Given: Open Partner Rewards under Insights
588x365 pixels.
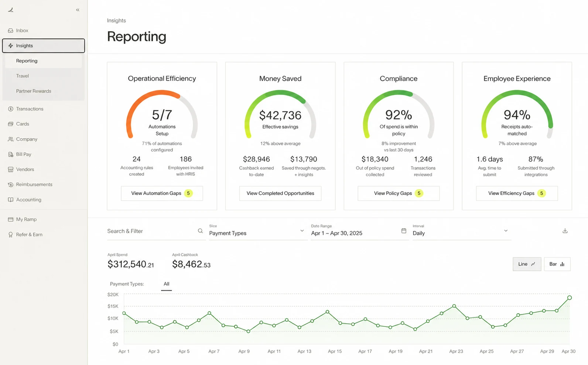Looking at the screenshot, I should 44,91.
